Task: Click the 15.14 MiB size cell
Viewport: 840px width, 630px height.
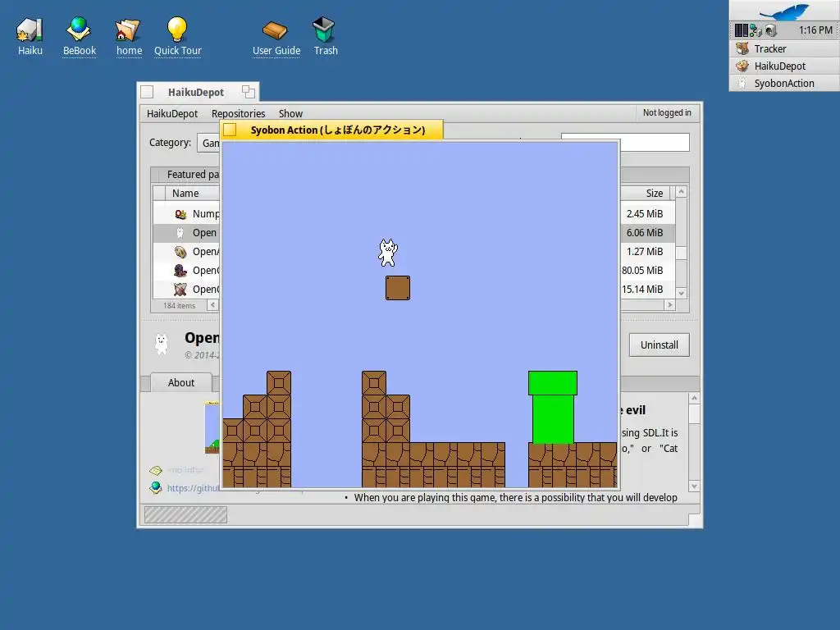Action: pos(642,290)
